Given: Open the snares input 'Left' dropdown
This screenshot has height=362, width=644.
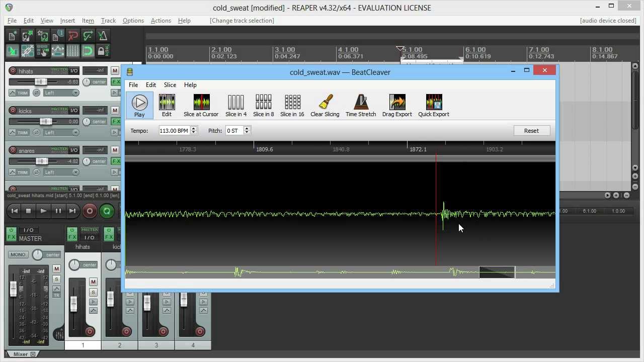Looking at the screenshot, I should 61,172.
